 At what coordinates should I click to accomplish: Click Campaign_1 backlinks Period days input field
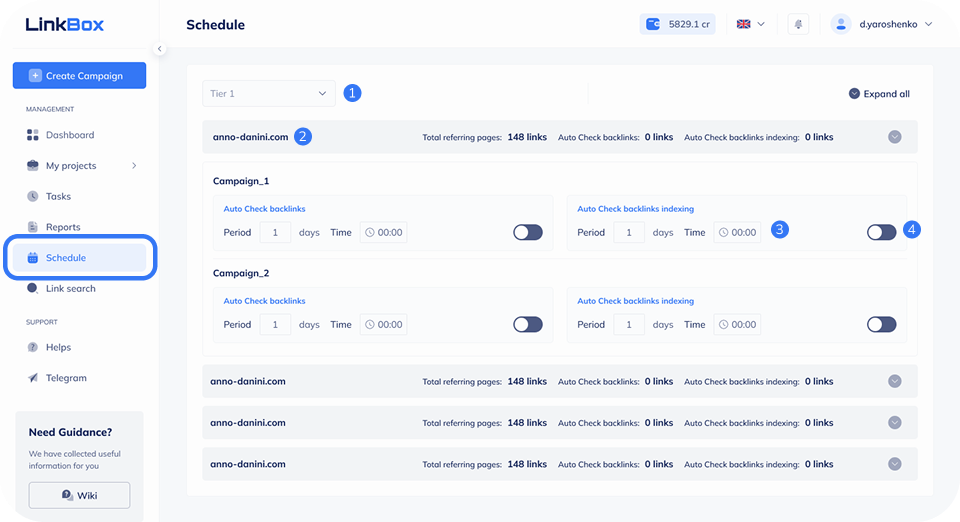click(275, 232)
